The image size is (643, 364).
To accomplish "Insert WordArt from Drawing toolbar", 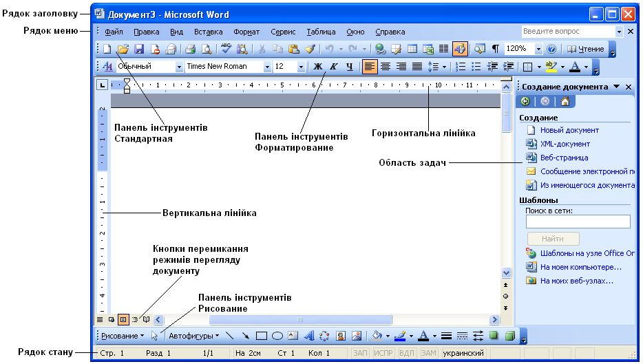I will point(309,336).
